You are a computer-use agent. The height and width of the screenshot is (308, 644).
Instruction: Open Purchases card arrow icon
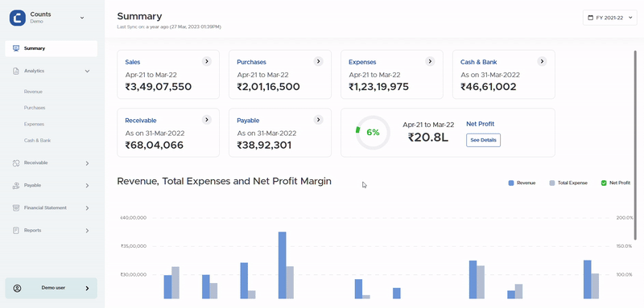coord(318,61)
